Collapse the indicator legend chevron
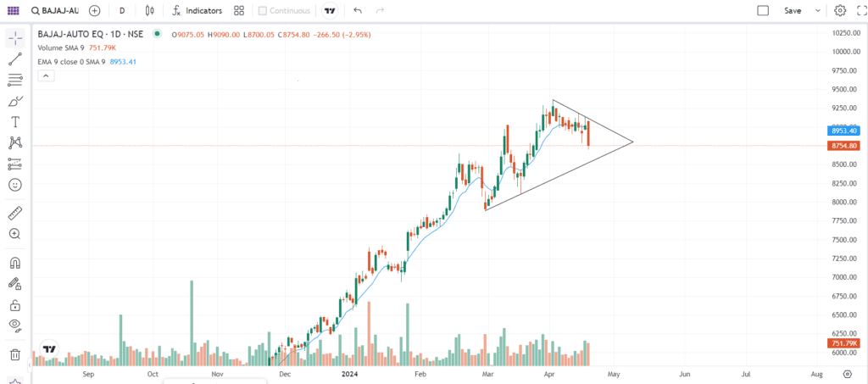This screenshot has height=384, width=868. click(x=46, y=75)
